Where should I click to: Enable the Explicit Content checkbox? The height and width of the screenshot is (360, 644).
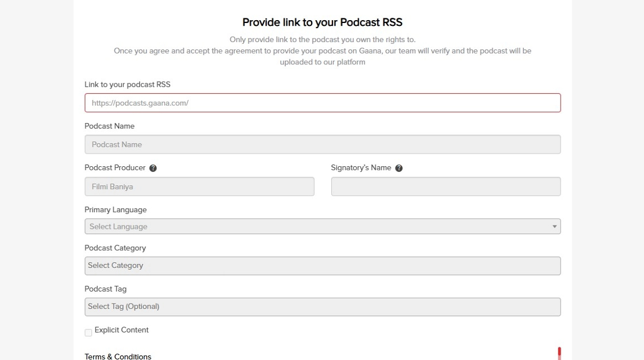pos(88,332)
